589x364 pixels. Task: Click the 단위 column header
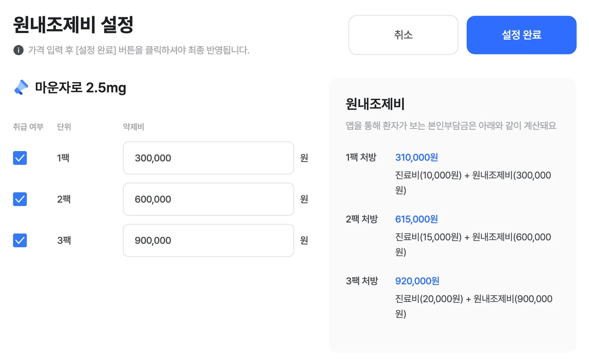64,127
